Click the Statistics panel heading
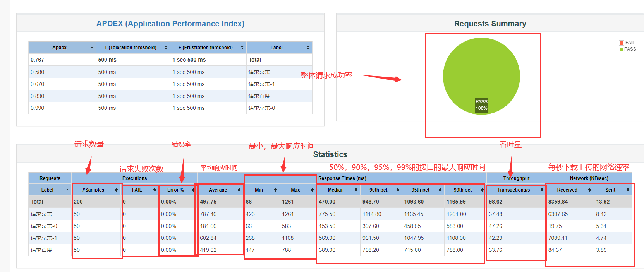The image size is (644, 272). tap(330, 154)
